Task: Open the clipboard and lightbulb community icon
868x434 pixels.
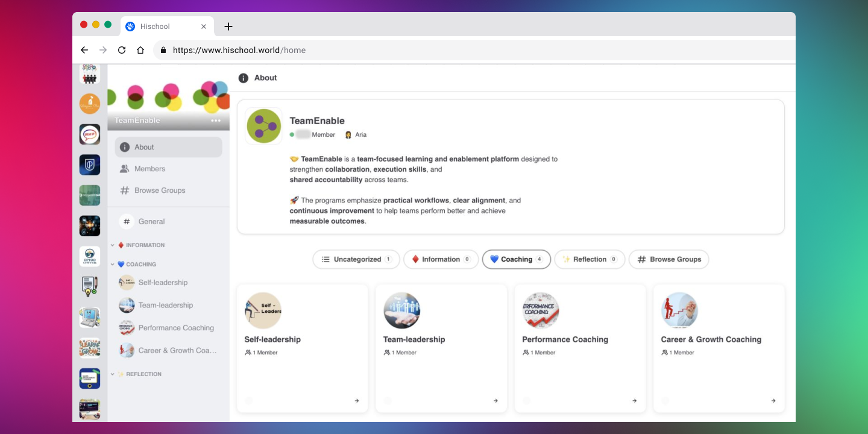Action: 90,286
